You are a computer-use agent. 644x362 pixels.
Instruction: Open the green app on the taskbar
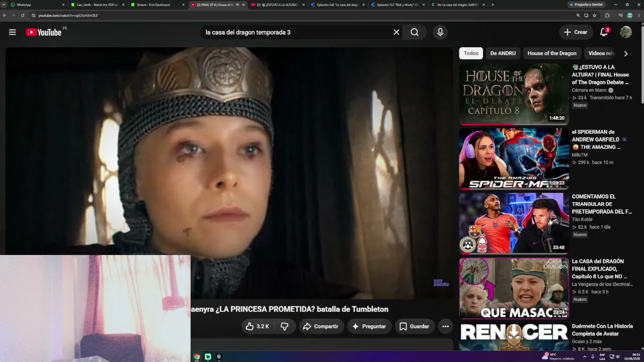click(x=208, y=357)
